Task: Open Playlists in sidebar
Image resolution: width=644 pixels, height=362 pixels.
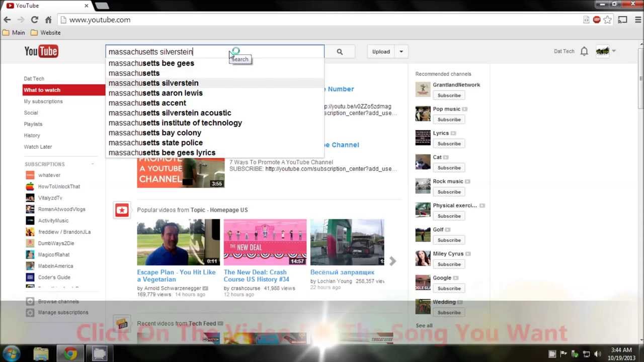Action: coord(33,124)
